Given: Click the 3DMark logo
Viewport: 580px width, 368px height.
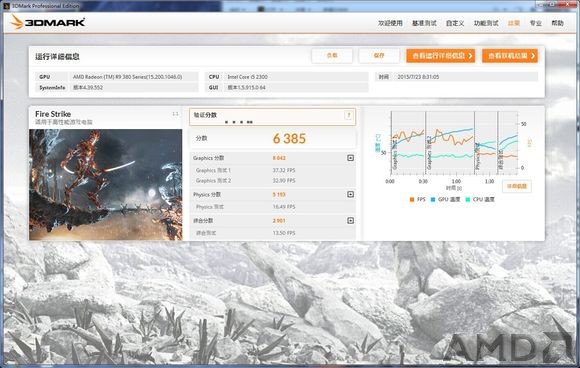Looking at the screenshot, I should coord(48,23).
